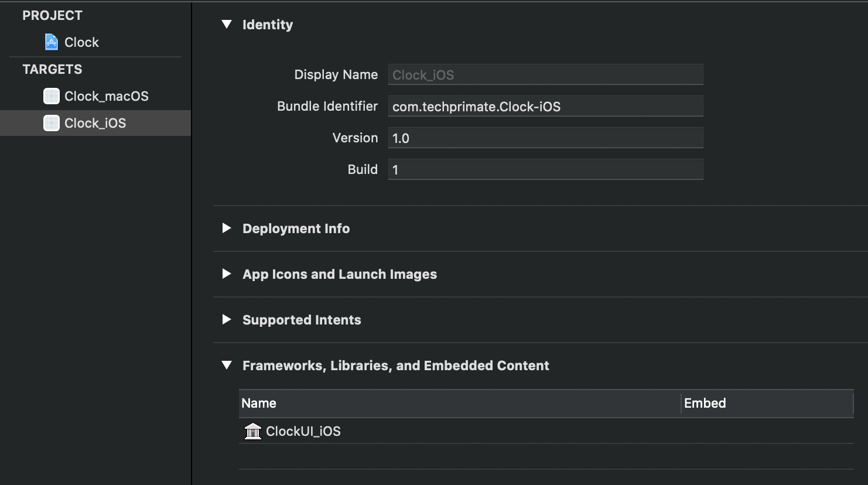Click the Name column header
This screenshot has width=868, height=485.
[460, 403]
